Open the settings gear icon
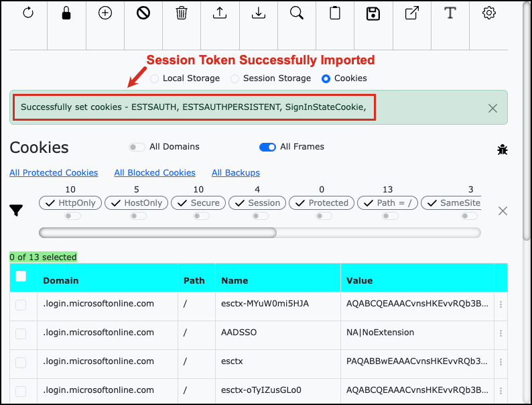Image resolution: width=532 pixels, height=405 pixels. [489, 13]
